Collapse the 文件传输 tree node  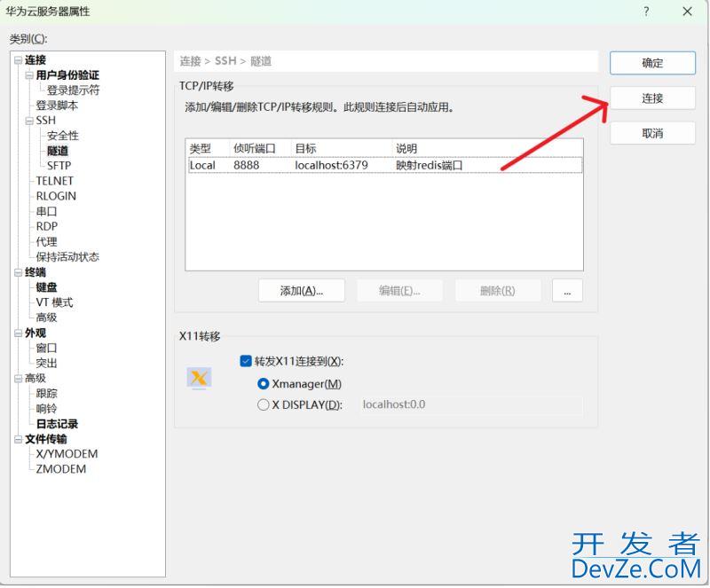click(18, 439)
